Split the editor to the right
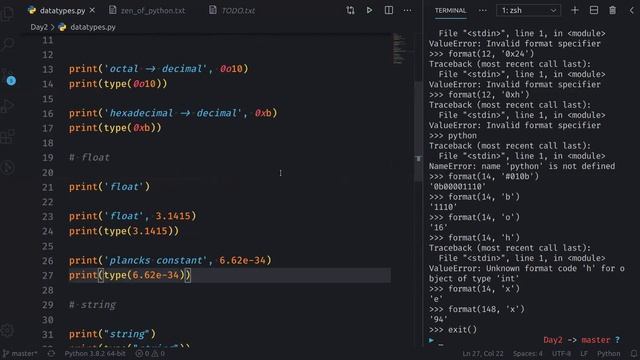 point(389,10)
